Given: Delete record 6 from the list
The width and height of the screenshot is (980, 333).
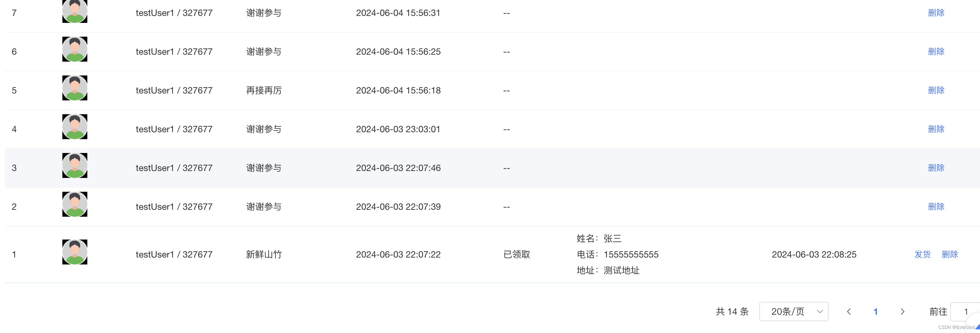Looking at the screenshot, I should coord(936,51).
